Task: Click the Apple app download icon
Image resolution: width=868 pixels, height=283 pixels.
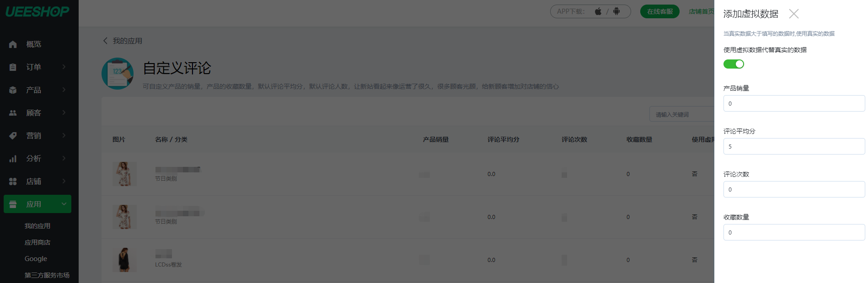Action: [x=598, y=11]
